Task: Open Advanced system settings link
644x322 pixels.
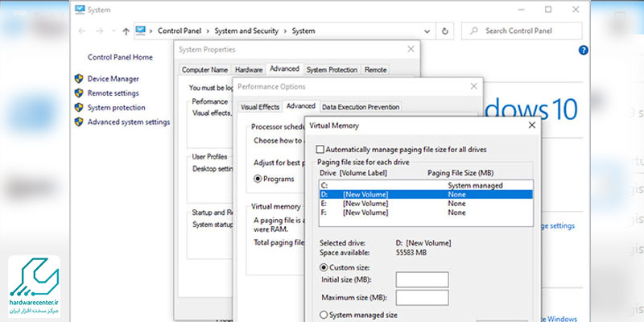Action: (129, 122)
